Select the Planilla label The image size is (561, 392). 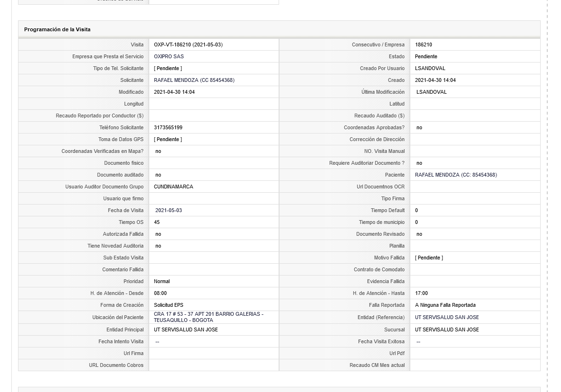[397, 246]
